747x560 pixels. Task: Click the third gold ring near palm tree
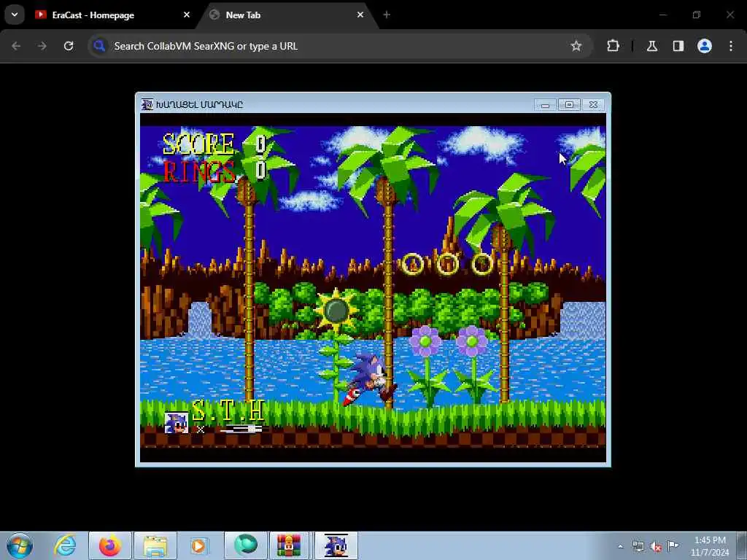pos(481,263)
